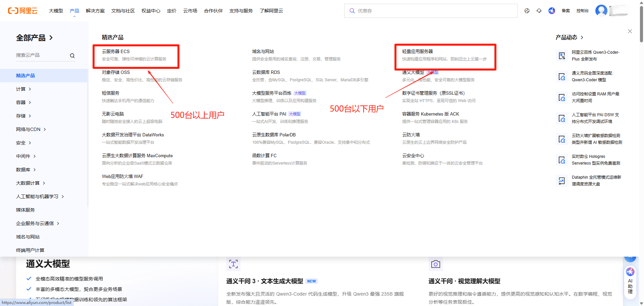Click the search icon beside 搜索云产品
The image size is (644, 306).
(72, 56)
